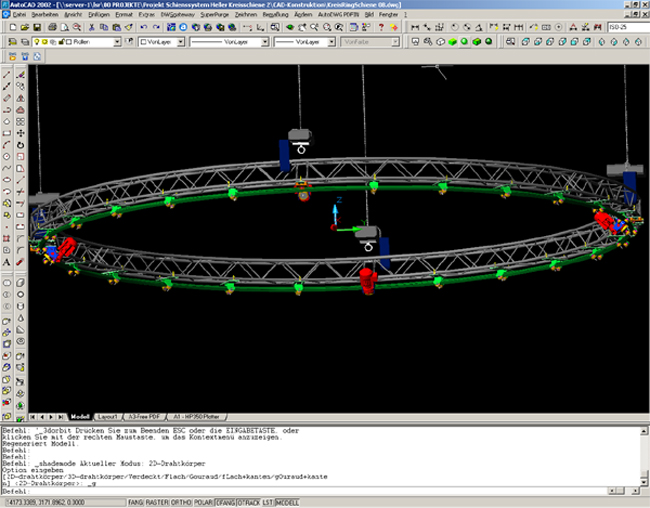Click the Save icon in toolbar
Screen dimensions: 650x508
[x=35, y=27]
